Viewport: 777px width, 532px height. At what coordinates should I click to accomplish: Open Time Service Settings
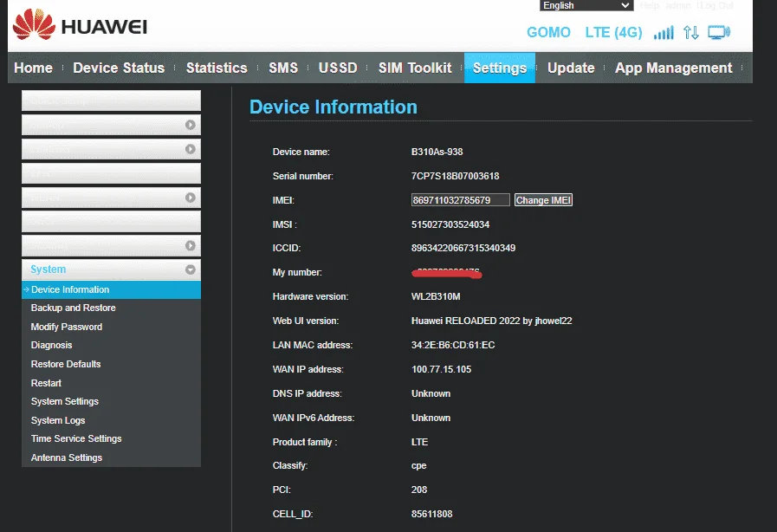(x=76, y=438)
